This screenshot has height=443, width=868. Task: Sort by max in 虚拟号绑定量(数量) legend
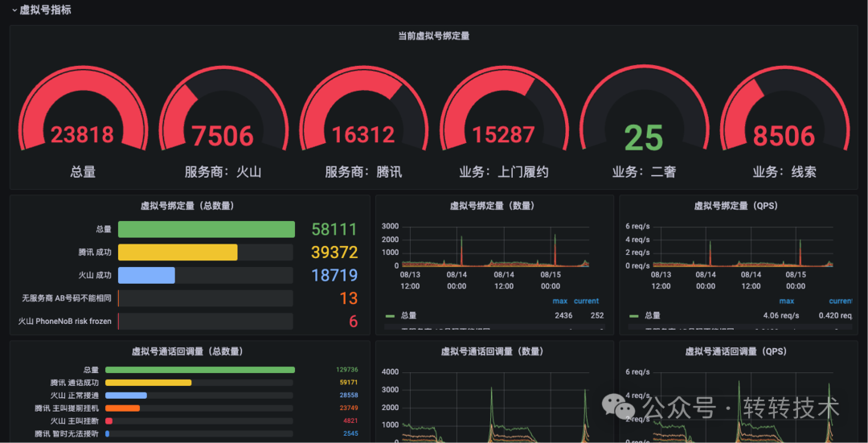559,301
